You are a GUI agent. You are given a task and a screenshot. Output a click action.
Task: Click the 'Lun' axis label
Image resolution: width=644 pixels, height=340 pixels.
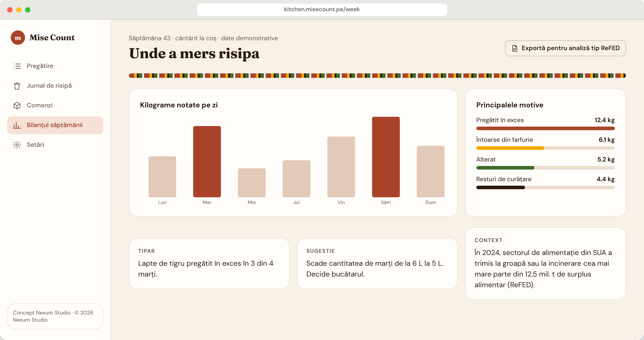point(162,202)
